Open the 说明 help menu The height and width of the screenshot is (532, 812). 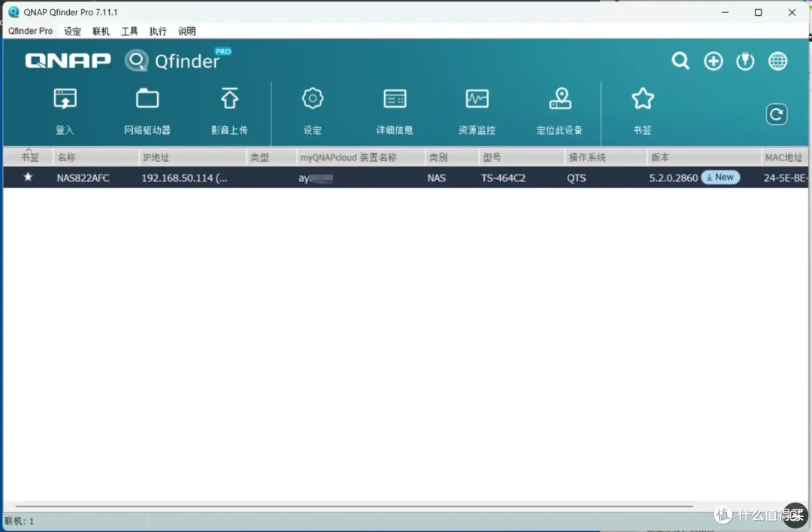tap(187, 31)
